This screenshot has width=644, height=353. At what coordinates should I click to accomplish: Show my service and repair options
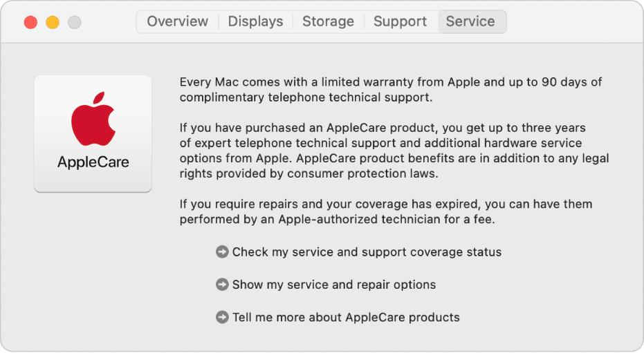click(333, 285)
